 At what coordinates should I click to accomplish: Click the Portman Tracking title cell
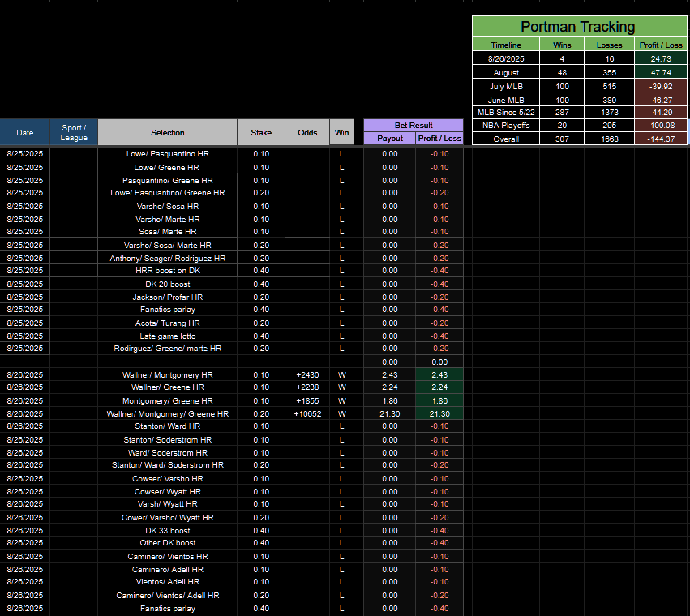pos(578,27)
